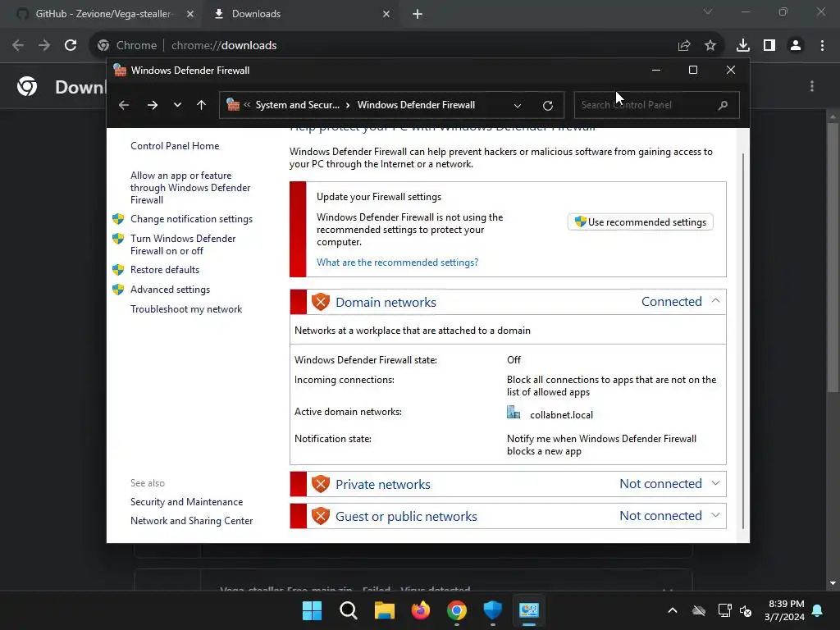
Task: Refresh the Windows Defender Firewall page
Action: 547,106
